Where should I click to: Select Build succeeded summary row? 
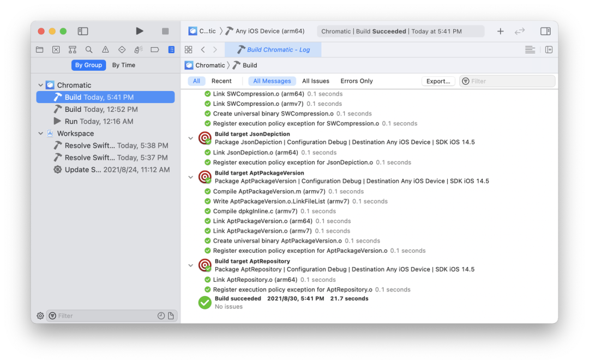click(x=284, y=302)
